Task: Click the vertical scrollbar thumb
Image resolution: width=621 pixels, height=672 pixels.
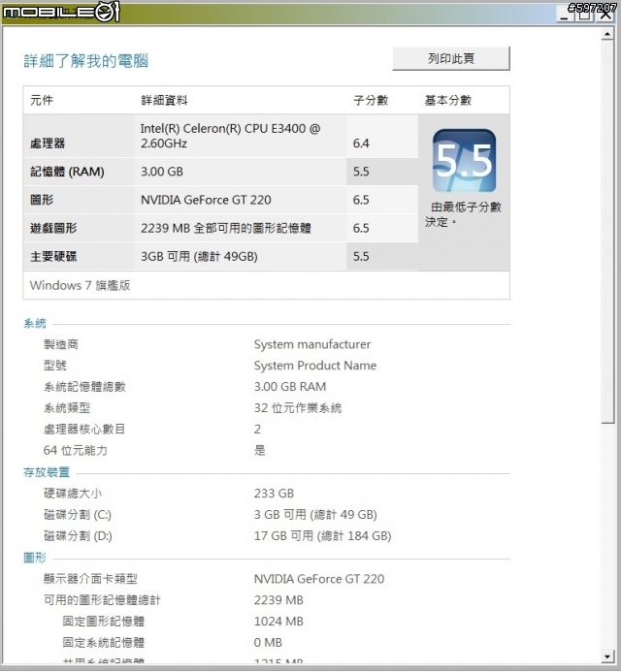Action: pos(606,232)
